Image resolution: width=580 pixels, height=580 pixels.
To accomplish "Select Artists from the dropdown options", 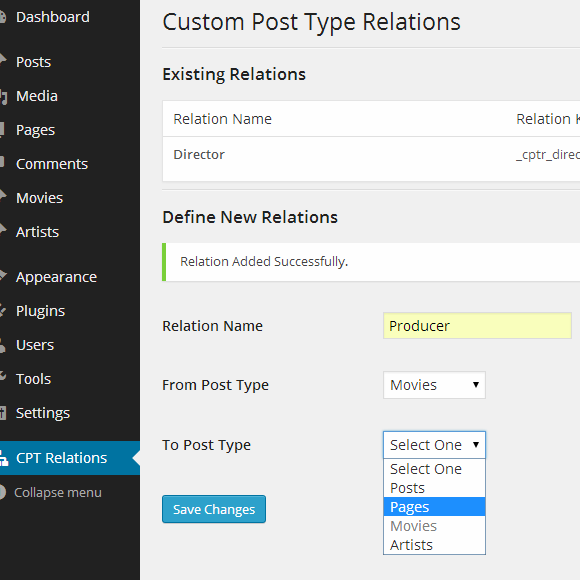I will pyautogui.click(x=434, y=545).
